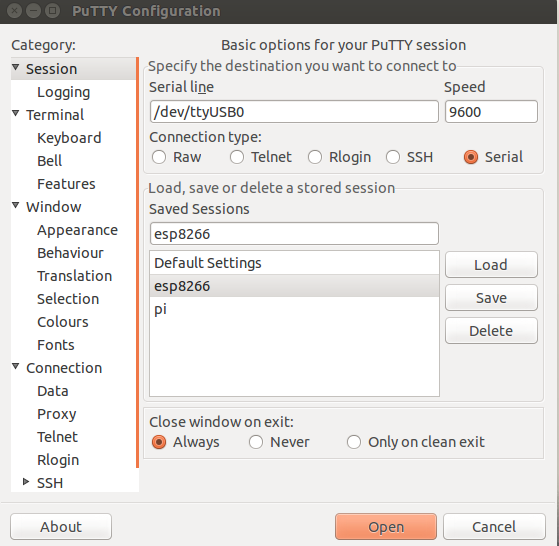Image resolution: width=559 pixels, height=546 pixels.
Task: Click the Load session button
Action: point(491,265)
